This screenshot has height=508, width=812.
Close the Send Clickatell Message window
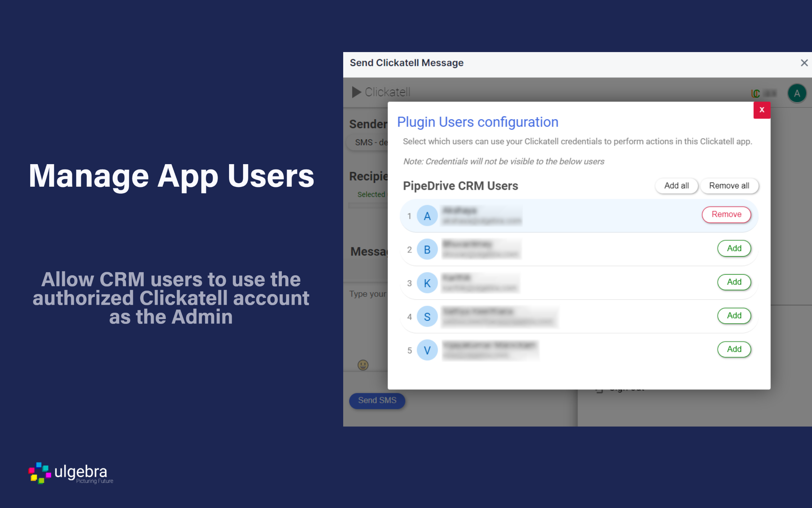[804, 63]
